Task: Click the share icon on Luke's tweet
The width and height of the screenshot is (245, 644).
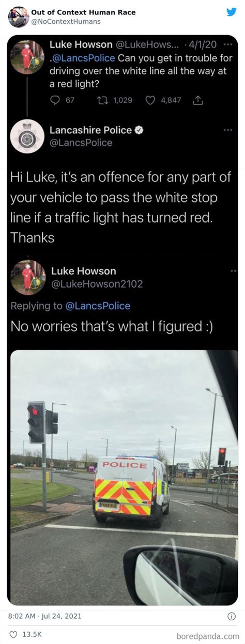Action: 197,100
